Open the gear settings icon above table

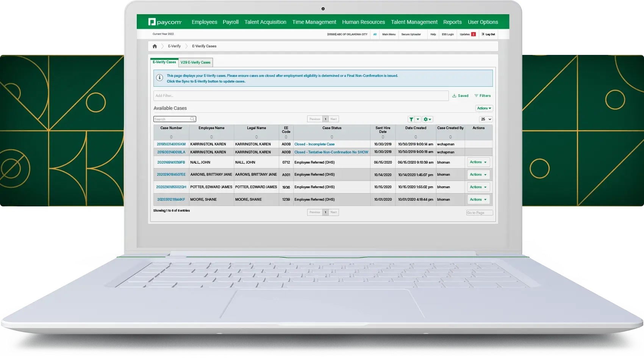pyautogui.click(x=426, y=119)
